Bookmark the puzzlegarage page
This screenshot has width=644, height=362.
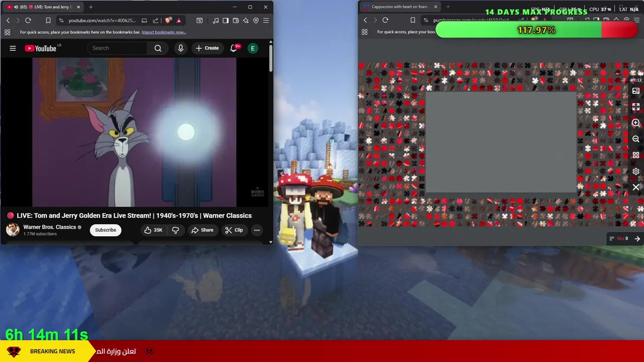point(413,20)
